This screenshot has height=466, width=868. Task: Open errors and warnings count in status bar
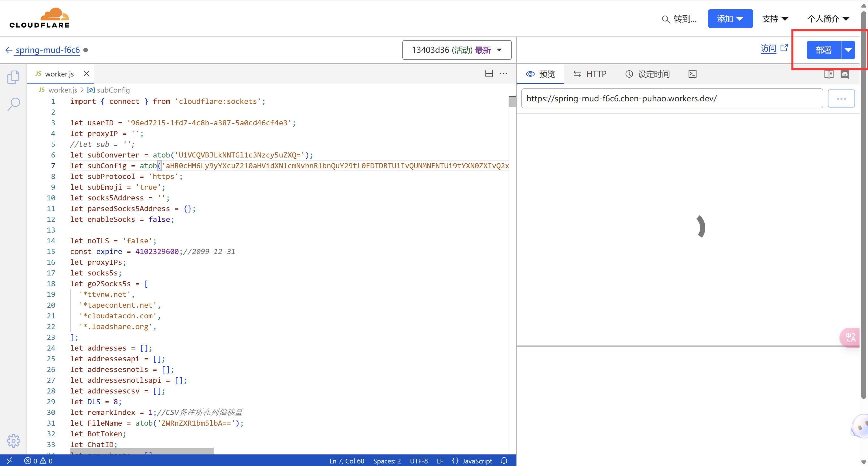pos(38,461)
